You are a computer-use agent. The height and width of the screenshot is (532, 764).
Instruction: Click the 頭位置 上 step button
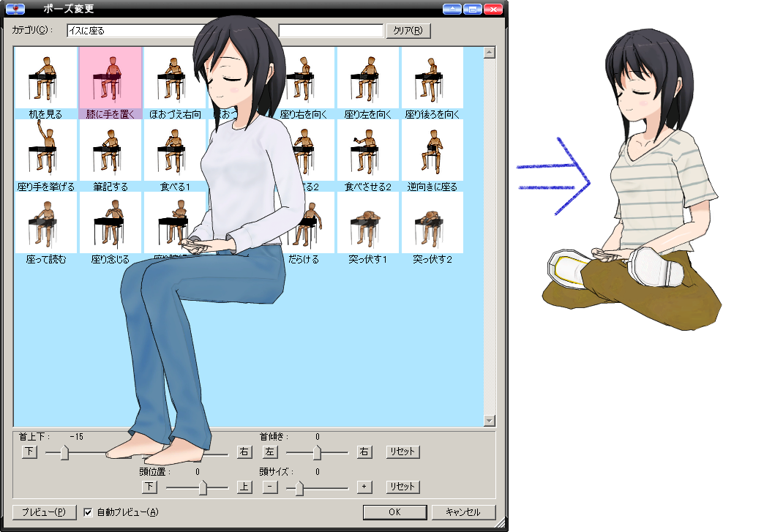coord(244,487)
